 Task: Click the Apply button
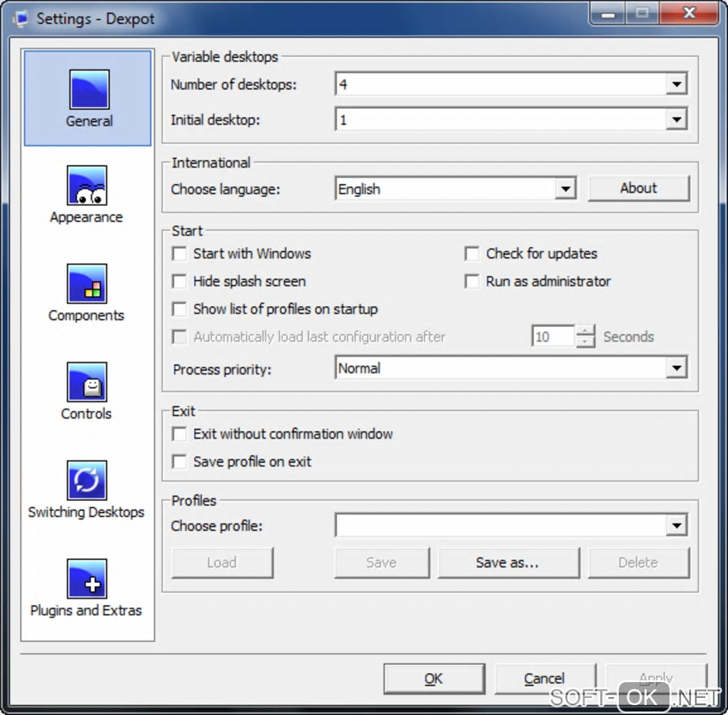pyautogui.click(x=656, y=679)
